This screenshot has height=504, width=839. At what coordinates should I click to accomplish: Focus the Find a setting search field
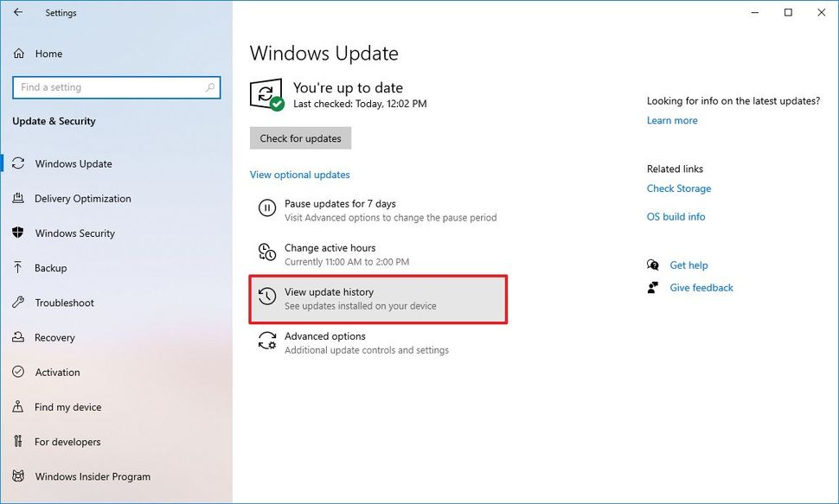(x=117, y=87)
